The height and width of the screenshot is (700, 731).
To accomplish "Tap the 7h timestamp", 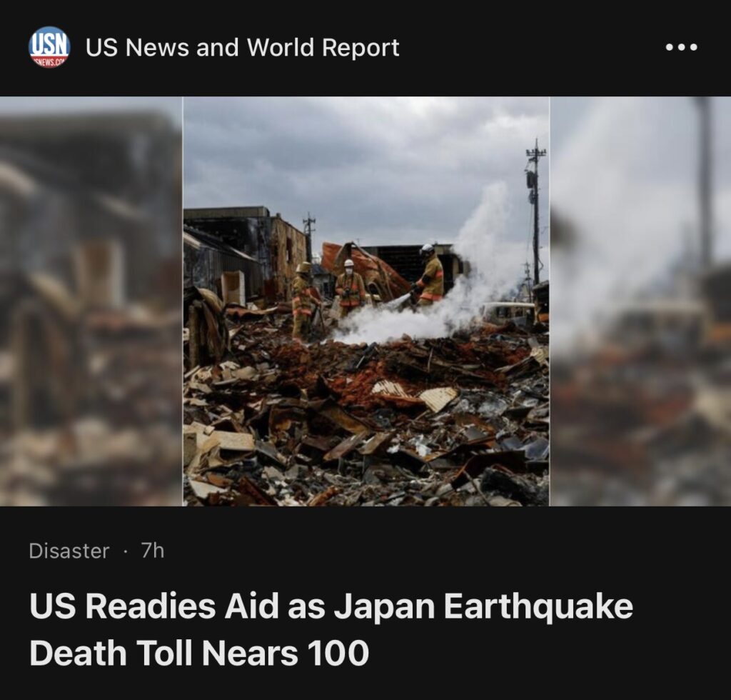I will click(153, 551).
